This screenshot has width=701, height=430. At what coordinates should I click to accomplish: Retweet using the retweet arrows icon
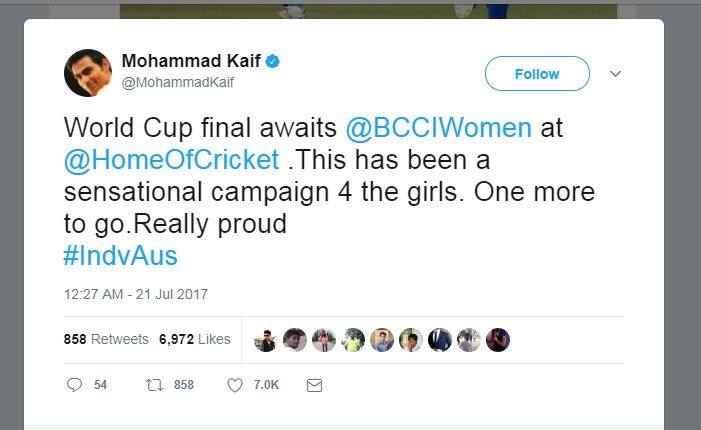(154, 385)
